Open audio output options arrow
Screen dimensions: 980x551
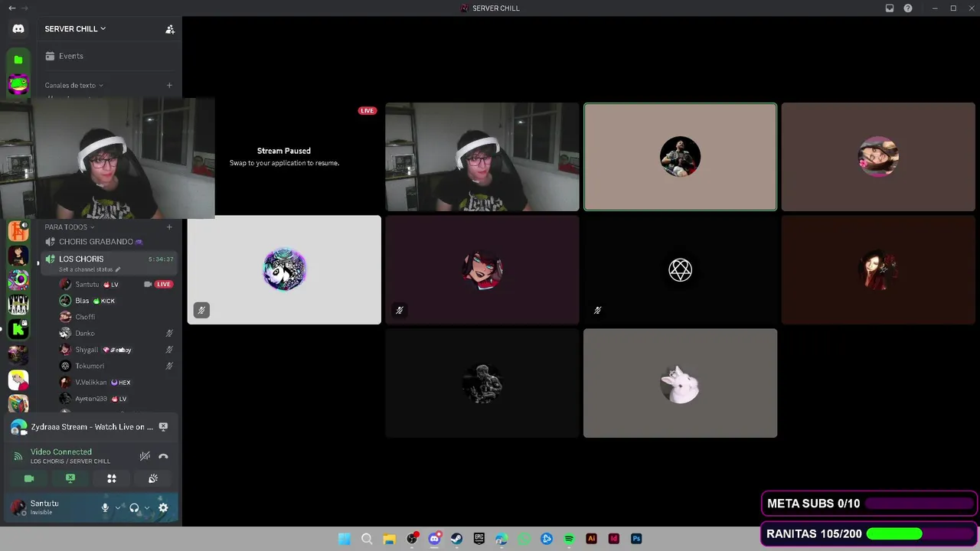click(146, 507)
